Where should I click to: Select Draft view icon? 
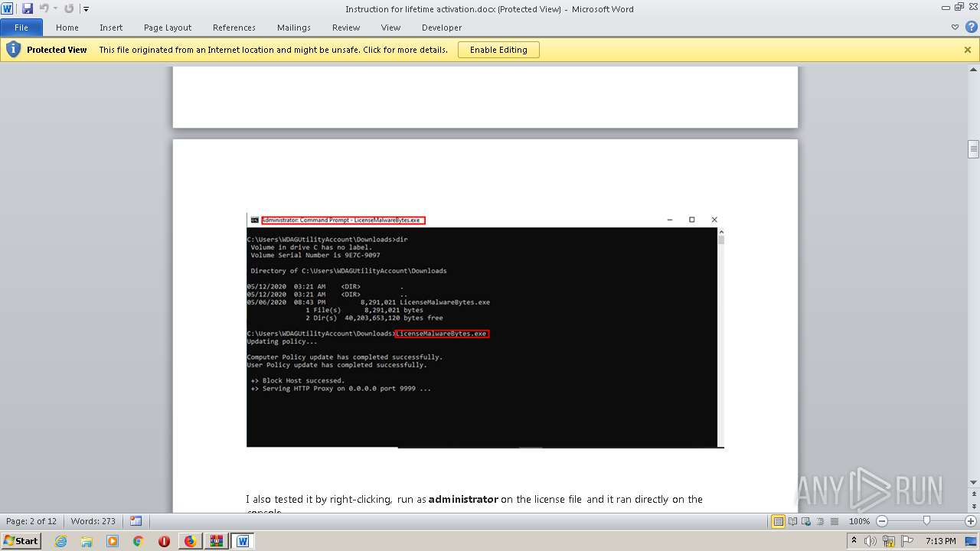point(834,521)
